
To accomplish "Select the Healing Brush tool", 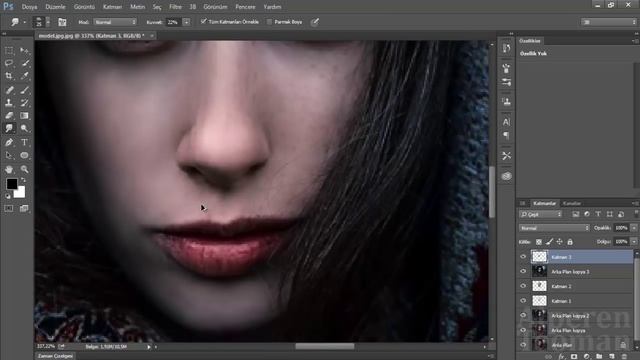I will click(x=9, y=90).
